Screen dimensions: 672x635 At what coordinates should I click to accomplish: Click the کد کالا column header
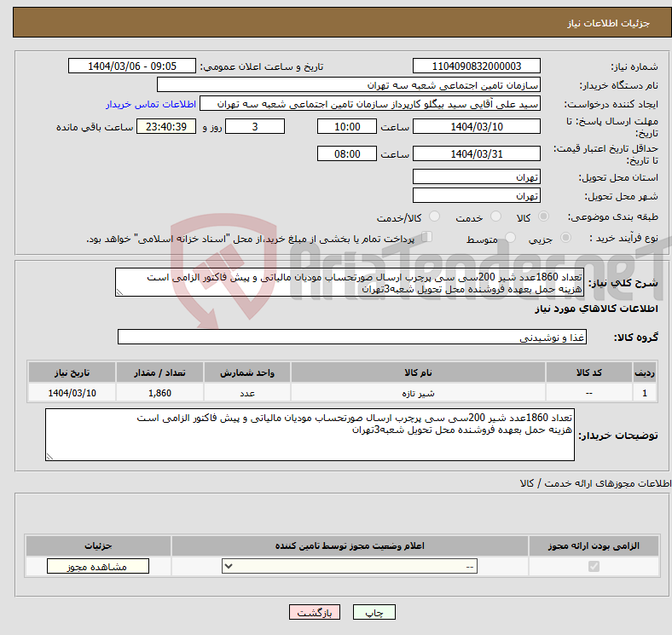[x=589, y=372]
